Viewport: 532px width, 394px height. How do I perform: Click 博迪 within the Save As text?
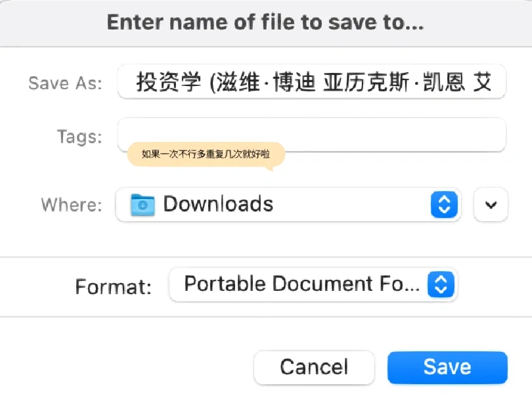294,82
